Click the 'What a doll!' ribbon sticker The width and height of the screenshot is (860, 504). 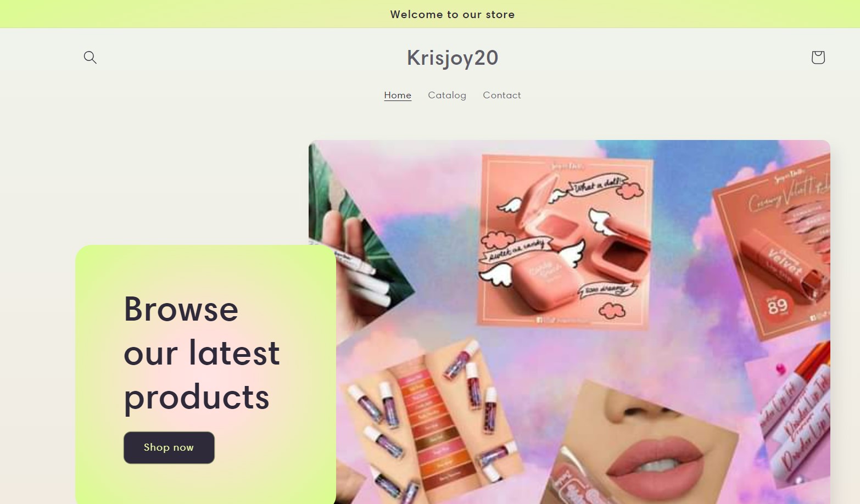[x=599, y=186]
